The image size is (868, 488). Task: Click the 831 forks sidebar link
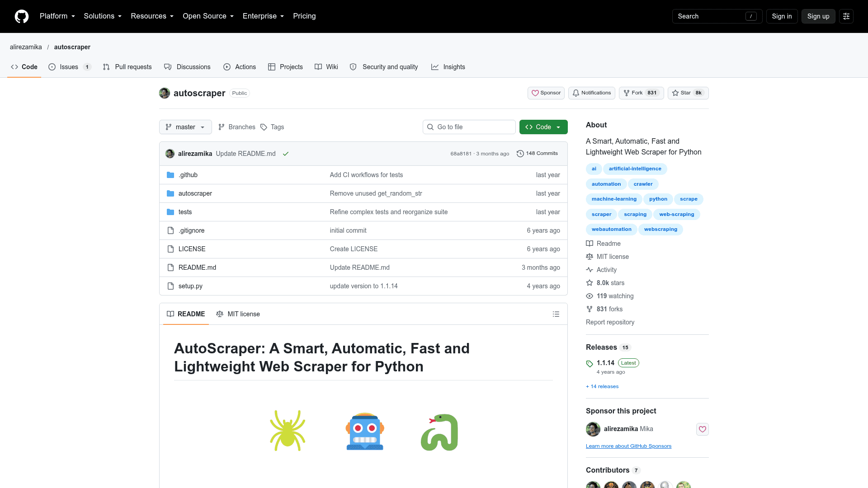[x=604, y=309]
